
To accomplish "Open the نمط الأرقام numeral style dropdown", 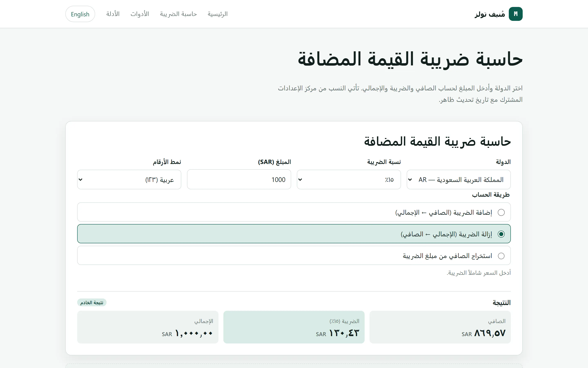I will (129, 180).
